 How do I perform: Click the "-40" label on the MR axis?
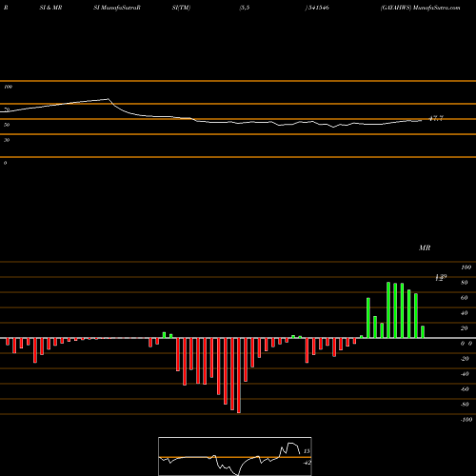coord(465,374)
